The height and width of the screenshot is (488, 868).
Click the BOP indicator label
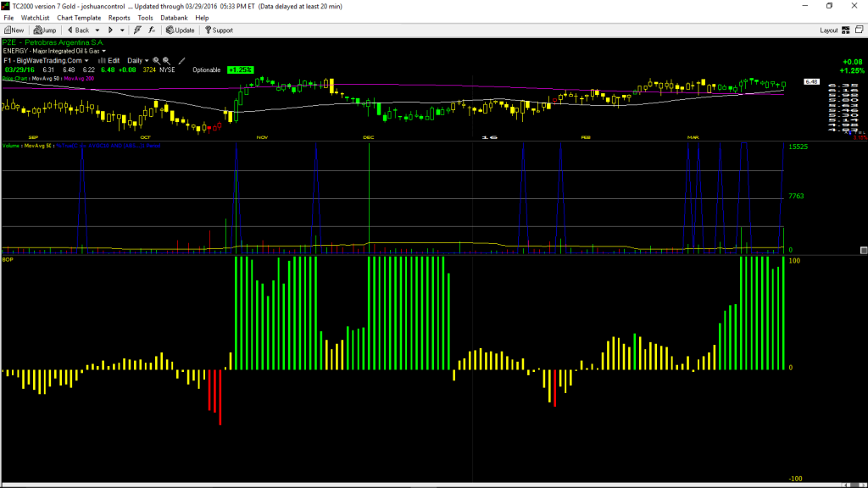7,259
